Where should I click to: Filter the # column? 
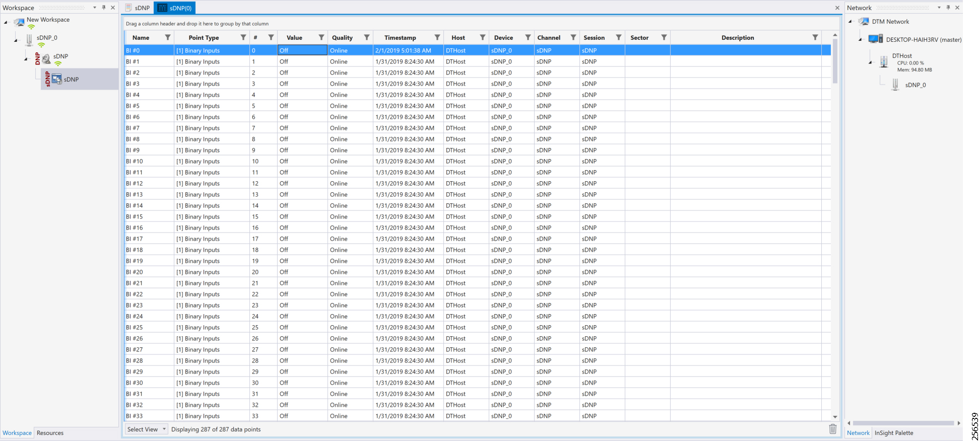(x=271, y=37)
